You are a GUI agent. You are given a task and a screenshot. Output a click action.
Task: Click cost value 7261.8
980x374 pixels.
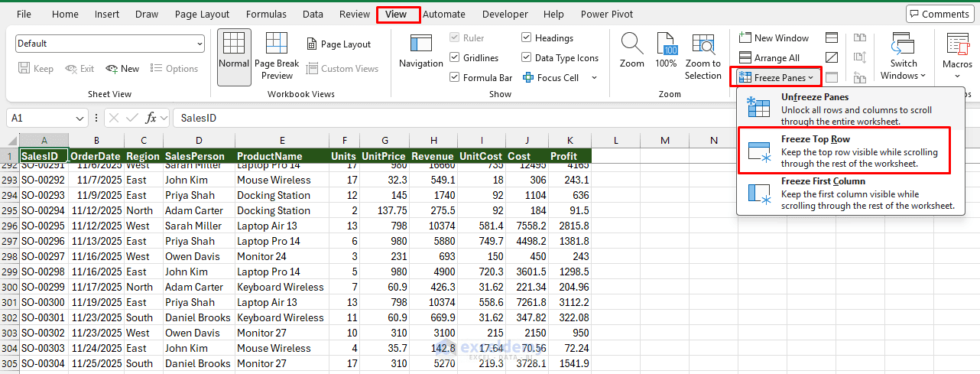click(x=526, y=302)
